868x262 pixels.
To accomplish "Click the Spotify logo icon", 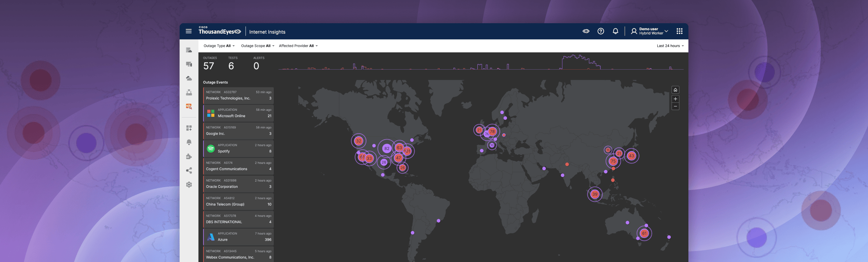I will click(x=211, y=149).
